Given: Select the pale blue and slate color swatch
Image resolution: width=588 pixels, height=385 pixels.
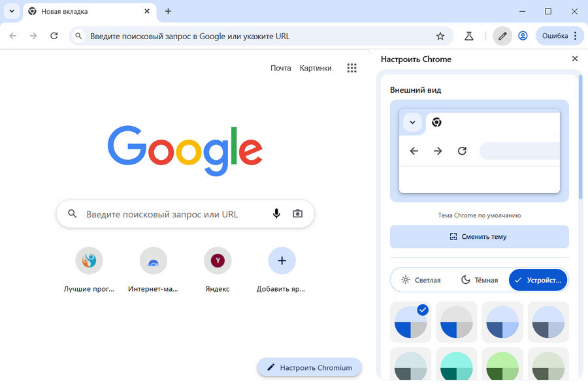Looking at the screenshot, I should (548, 322).
